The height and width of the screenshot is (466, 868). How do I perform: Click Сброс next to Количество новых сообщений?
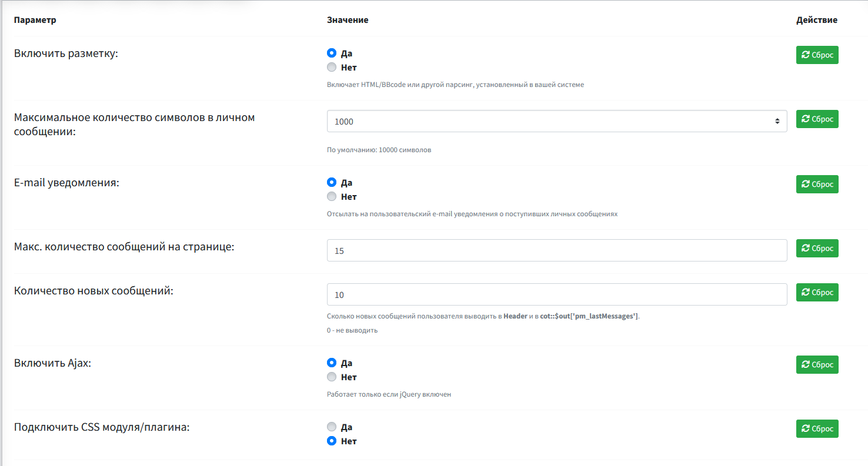(817, 292)
